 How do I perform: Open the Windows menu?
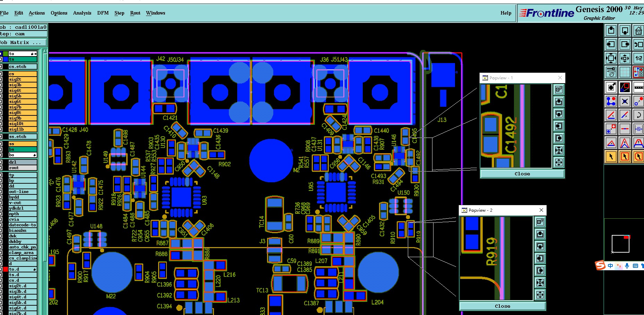coord(155,13)
